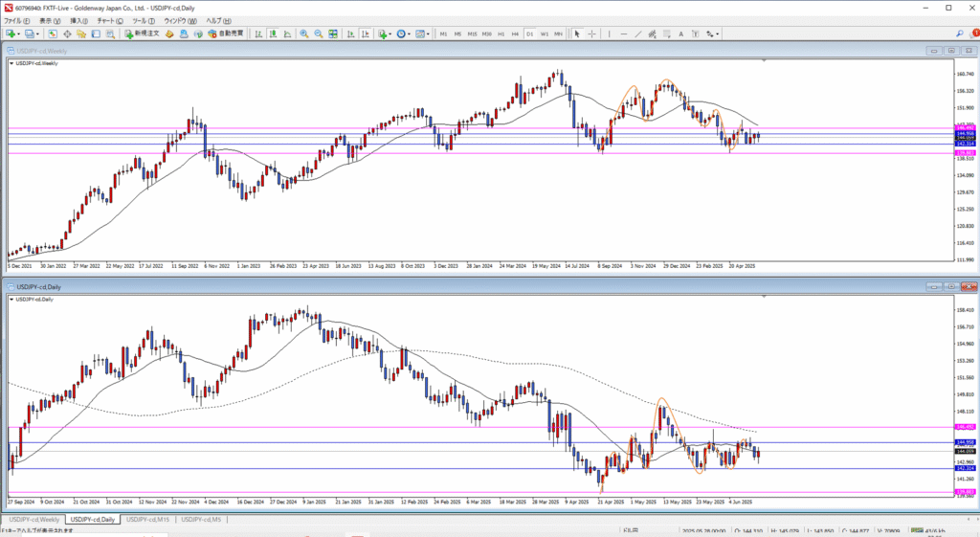Open the Strategy Tester magnifier icon

click(110, 34)
